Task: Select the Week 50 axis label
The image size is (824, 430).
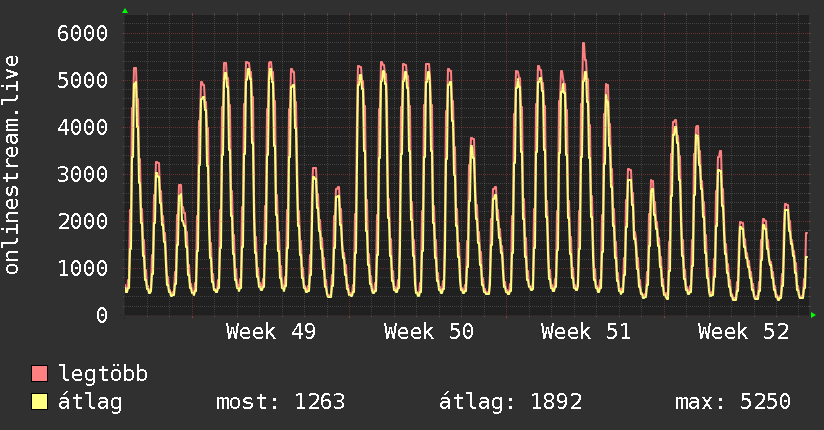Action: point(428,332)
